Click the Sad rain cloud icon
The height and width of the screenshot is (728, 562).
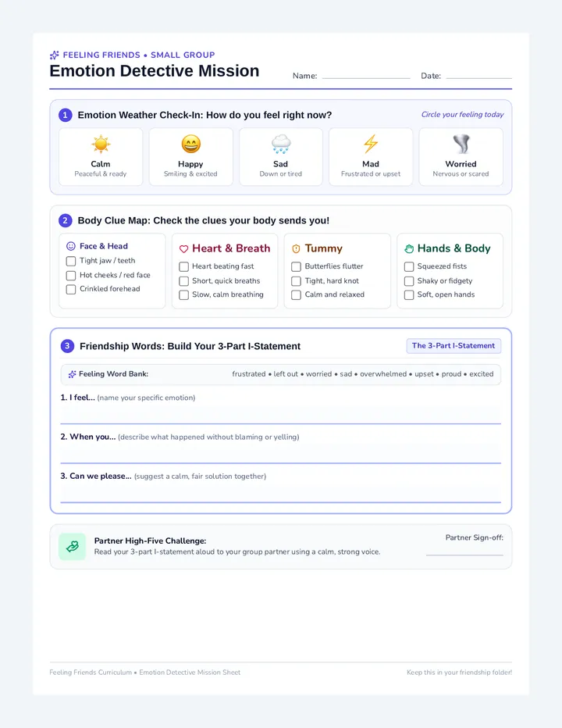pos(281,145)
